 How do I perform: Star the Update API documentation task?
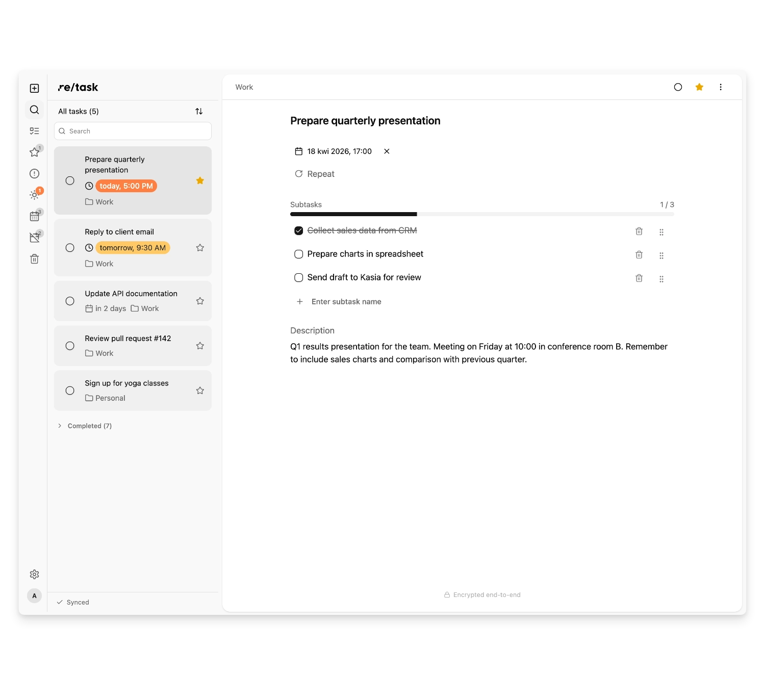[200, 301]
